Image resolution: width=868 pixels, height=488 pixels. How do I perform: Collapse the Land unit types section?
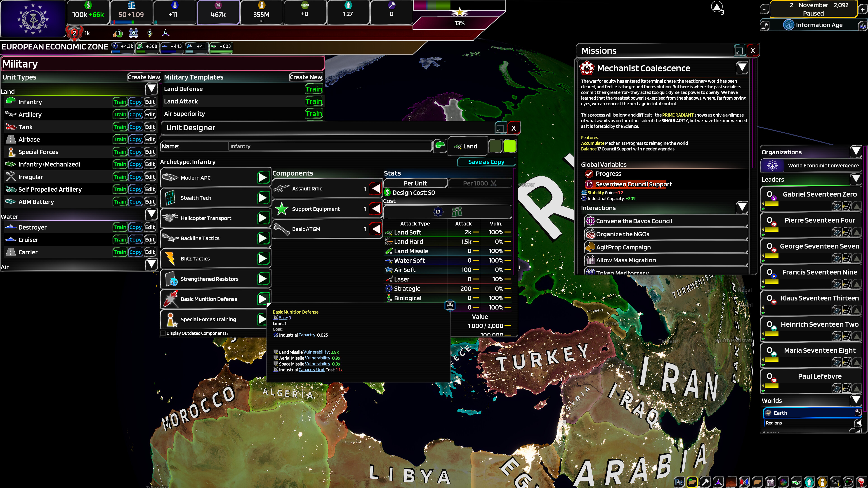point(151,89)
